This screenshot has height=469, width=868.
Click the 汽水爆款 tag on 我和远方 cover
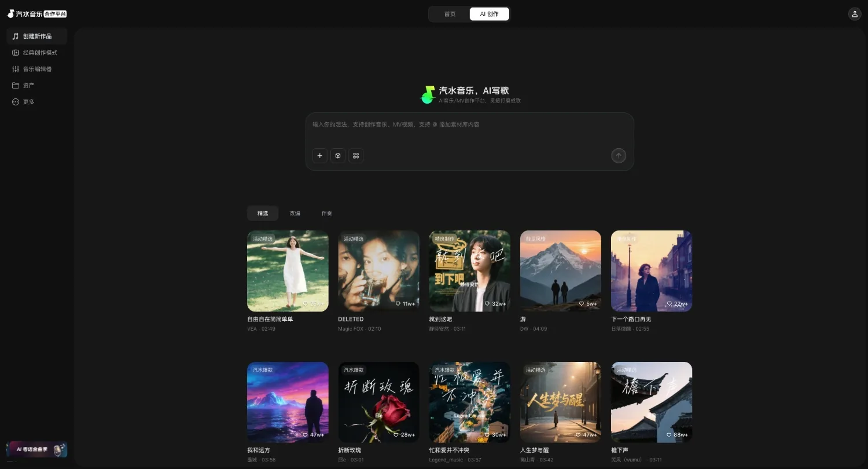coord(263,370)
